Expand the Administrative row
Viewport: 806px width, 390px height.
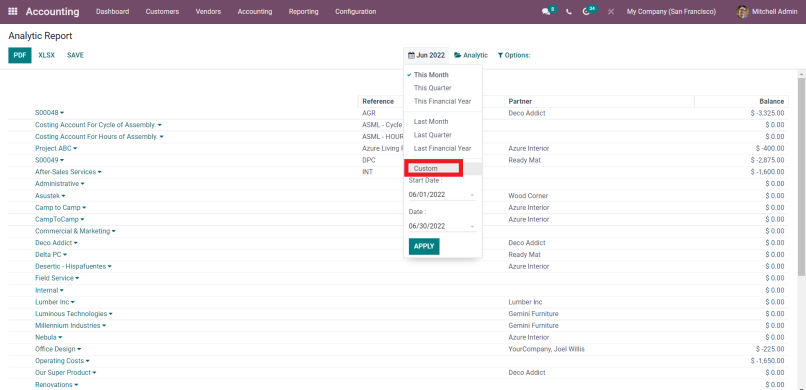coord(60,183)
